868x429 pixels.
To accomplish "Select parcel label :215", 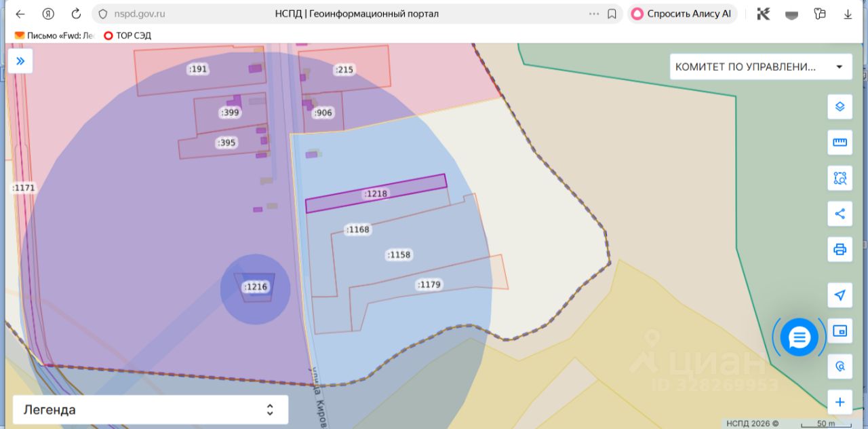I will (344, 69).
